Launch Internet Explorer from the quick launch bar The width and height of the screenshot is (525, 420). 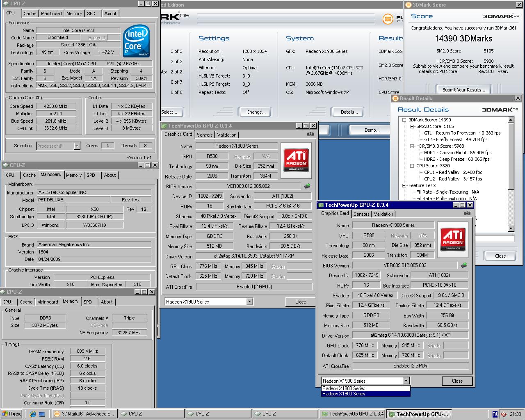tap(33, 414)
